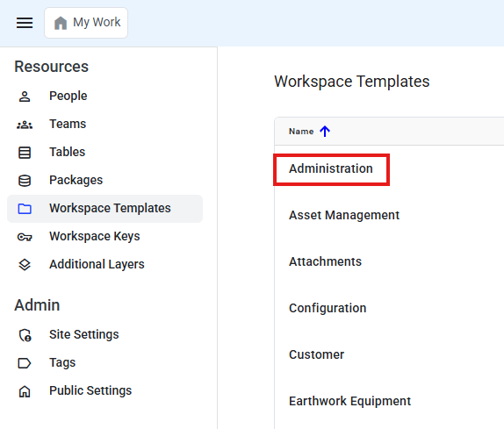Click the Tables grid icon

[25, 153]
